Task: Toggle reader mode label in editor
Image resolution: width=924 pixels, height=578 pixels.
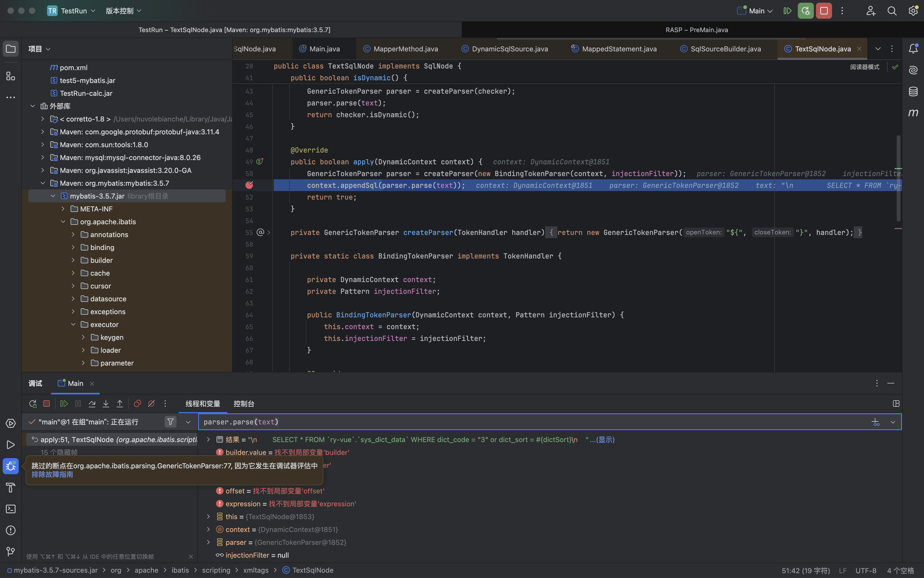Action: point(864,67)
